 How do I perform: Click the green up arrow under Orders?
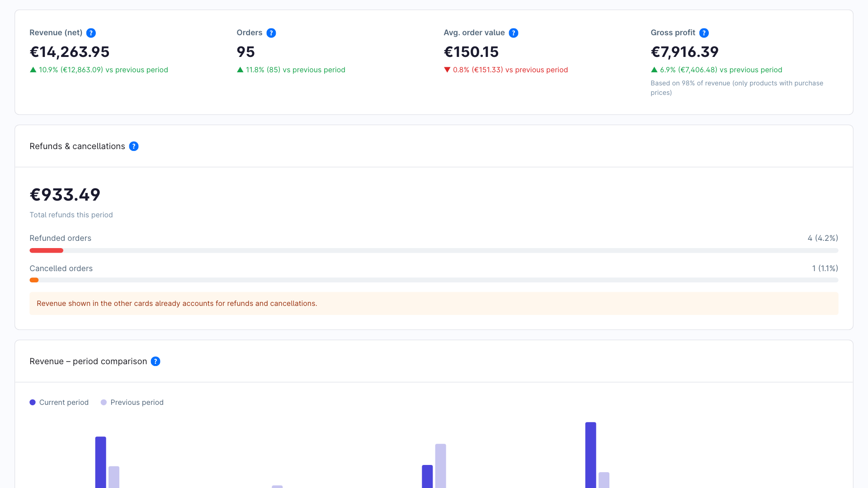[240, 70]
